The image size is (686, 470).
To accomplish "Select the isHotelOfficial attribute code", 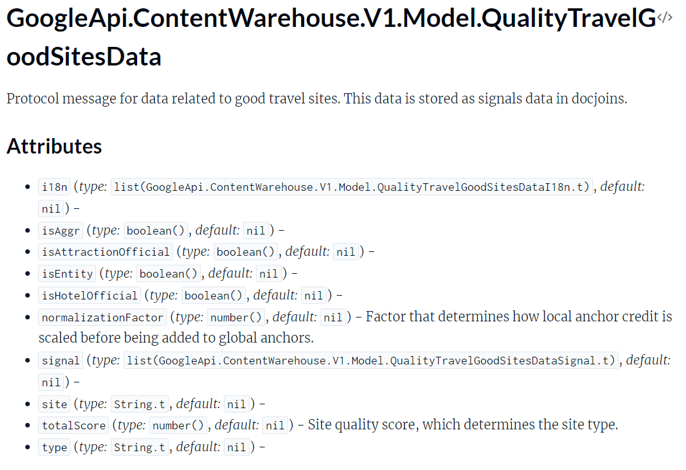I will pyautogui.click(x=90, y=296).
